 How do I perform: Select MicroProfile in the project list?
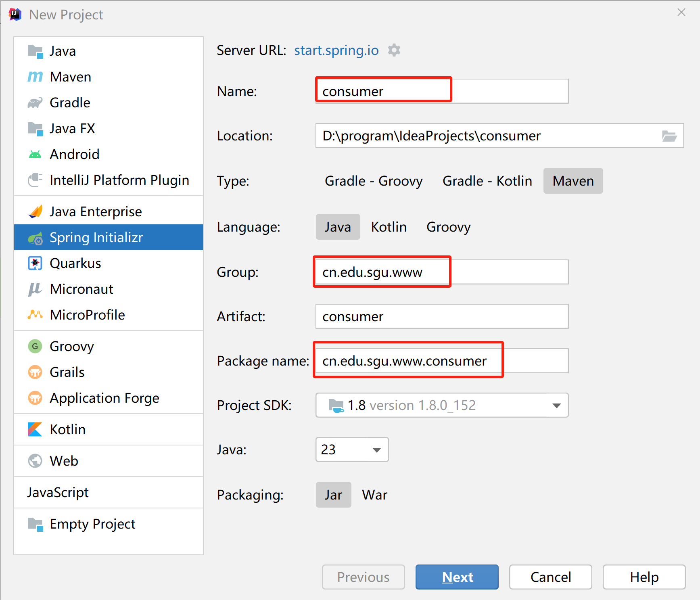(109, 315)
